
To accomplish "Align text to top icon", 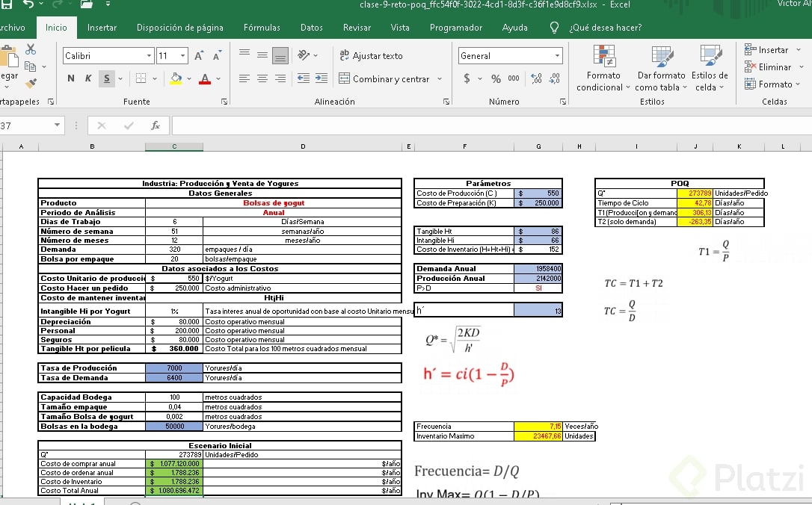I will coord(244,54).
